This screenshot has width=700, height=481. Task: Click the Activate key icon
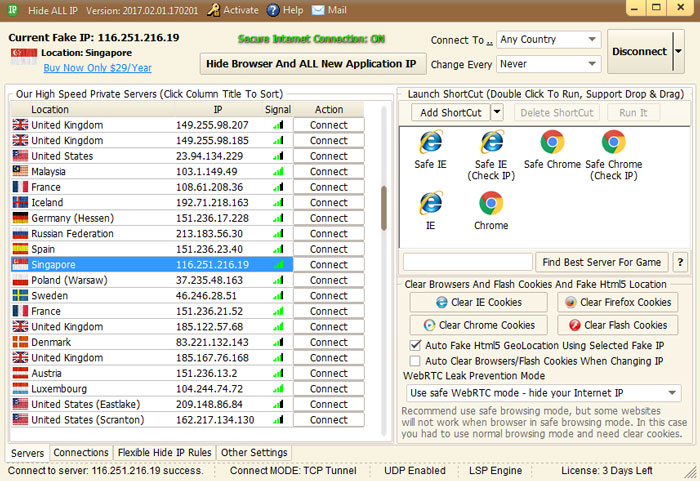pos(214,10)
